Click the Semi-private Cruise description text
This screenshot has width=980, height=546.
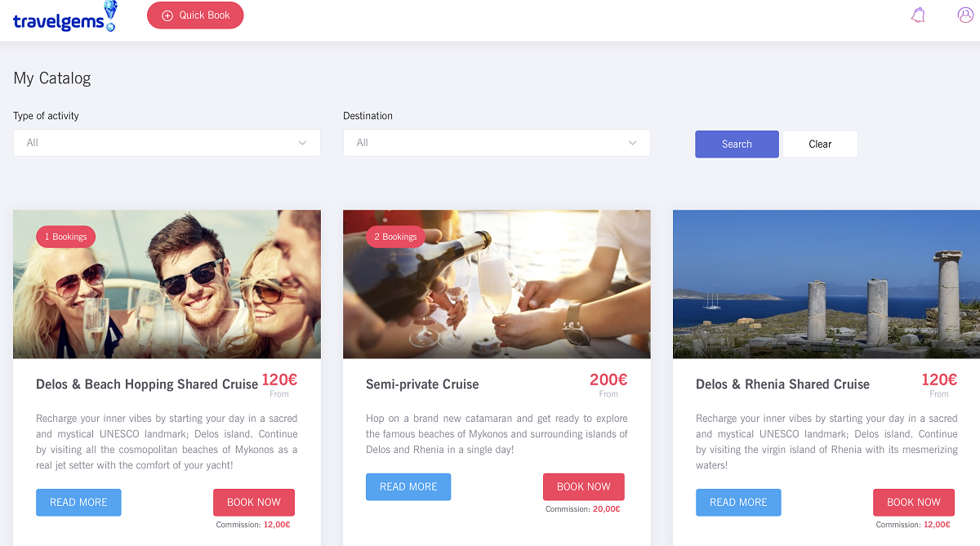(x=497, y=434)
